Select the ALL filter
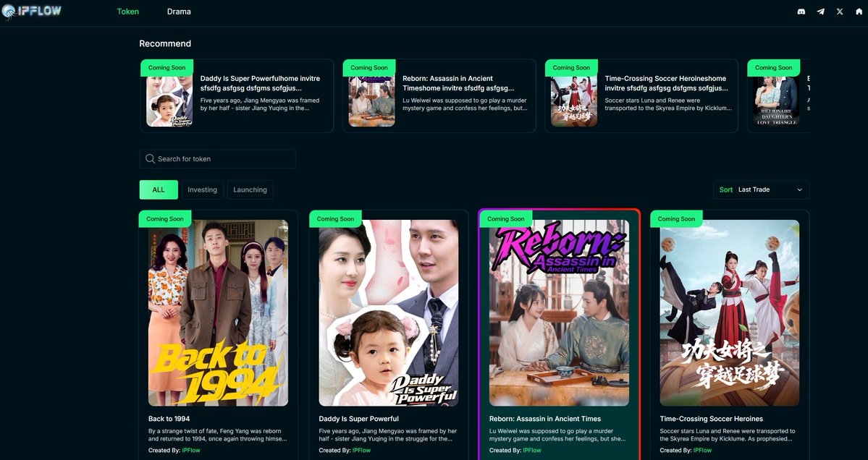This screenshot has height=460, width=868. click(159, 189)
